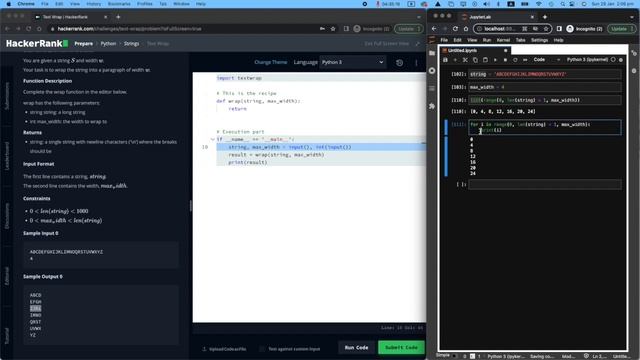Open the running terminals and kernels sidebar icon
640x360 pixels.
(x=432, y=71)
